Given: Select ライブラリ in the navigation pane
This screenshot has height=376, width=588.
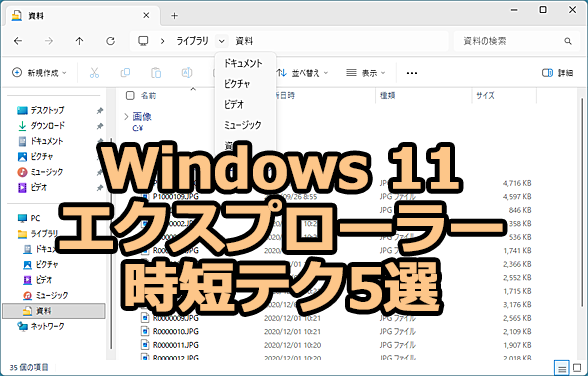Looking at the screenshot, I should click(x=38, y=234).
